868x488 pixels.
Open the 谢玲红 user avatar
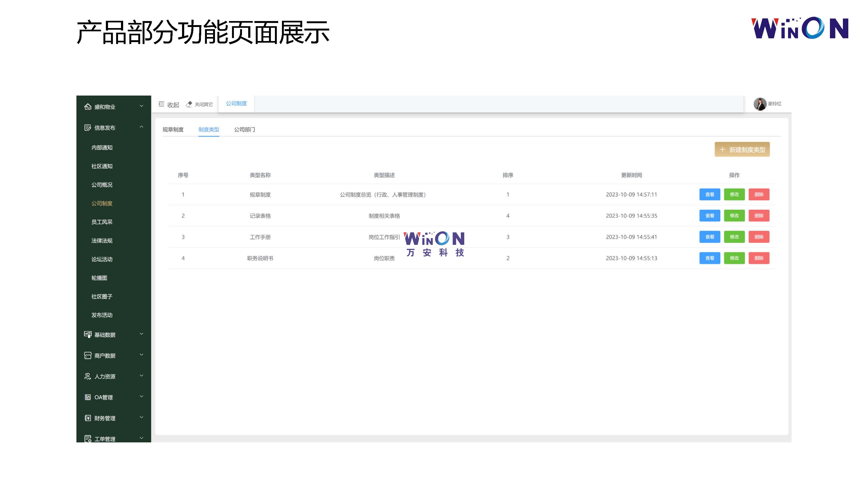(x=760, y=104)
